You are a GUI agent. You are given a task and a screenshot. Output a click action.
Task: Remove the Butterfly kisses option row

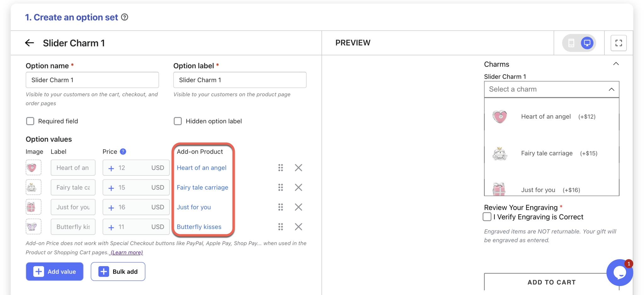pyautogui.click(x=298, y=226)
